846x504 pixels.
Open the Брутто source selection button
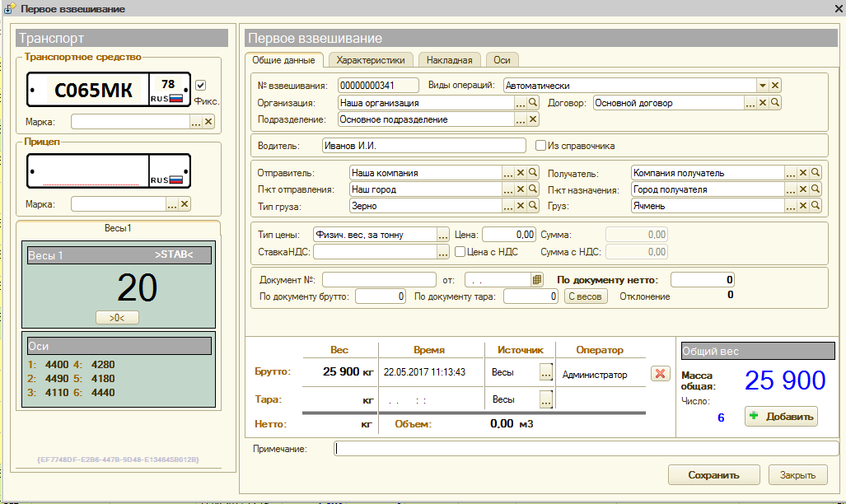point(545,373)
